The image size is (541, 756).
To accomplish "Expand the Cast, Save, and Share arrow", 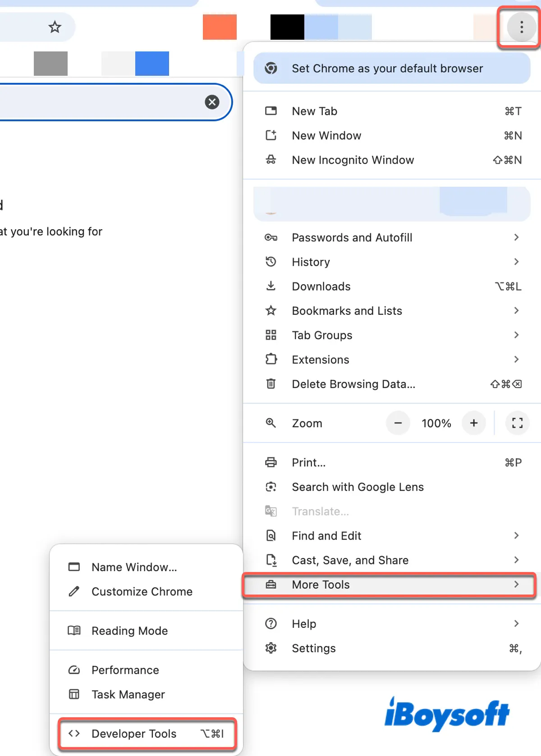I will point(517,560).
